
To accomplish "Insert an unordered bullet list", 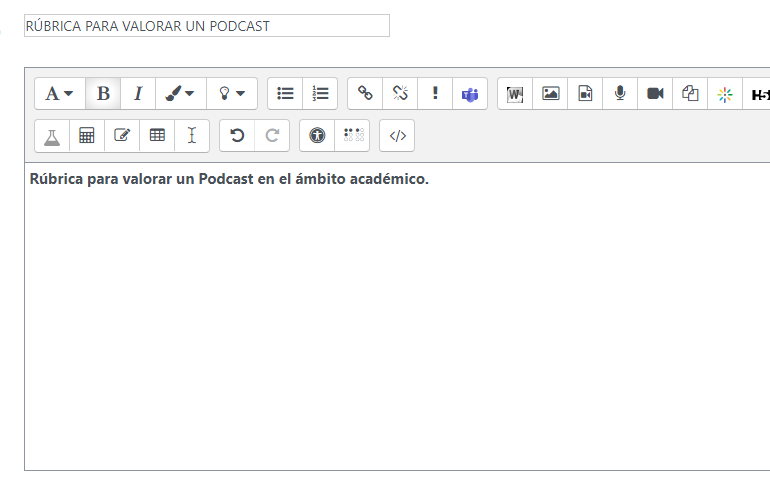I will pyautogui.click(x=285, y=93).
